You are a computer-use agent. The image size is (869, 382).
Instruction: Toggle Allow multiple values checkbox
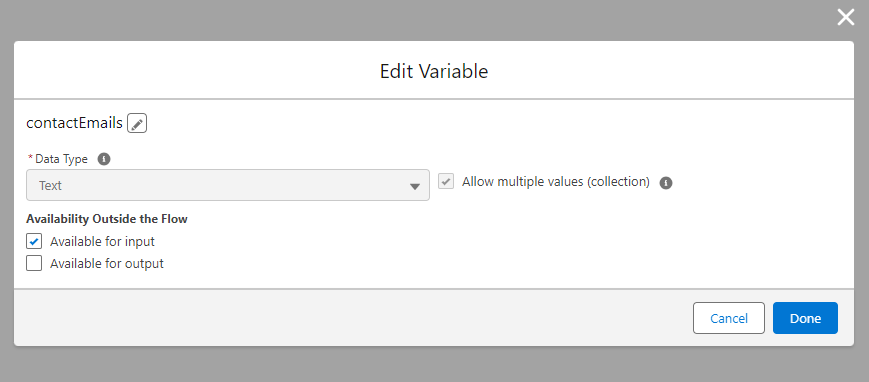(x=446, y=181)
